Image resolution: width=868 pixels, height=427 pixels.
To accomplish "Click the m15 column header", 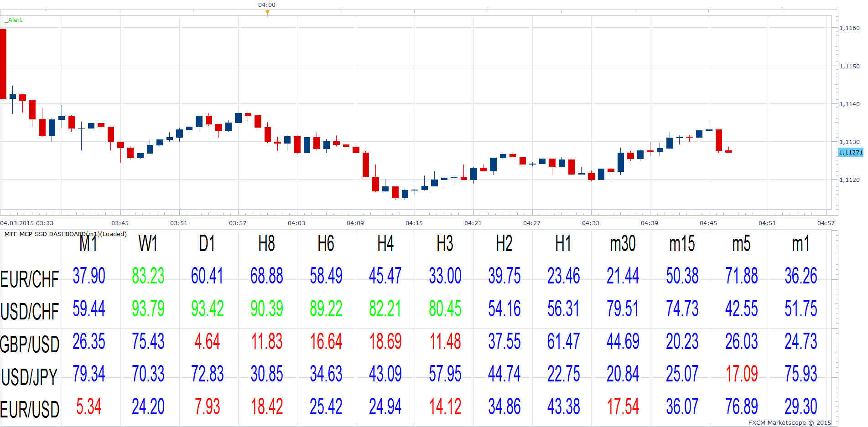I will point(682,243).
